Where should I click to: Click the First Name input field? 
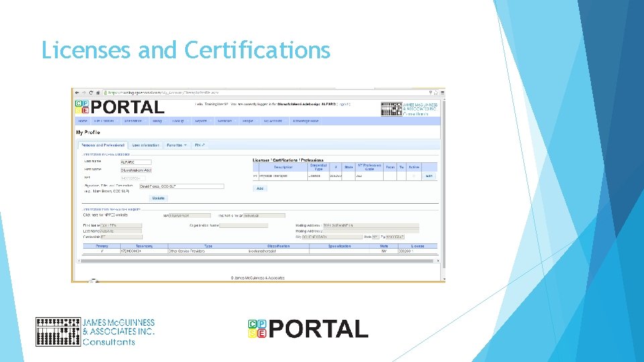click(136, 170)
